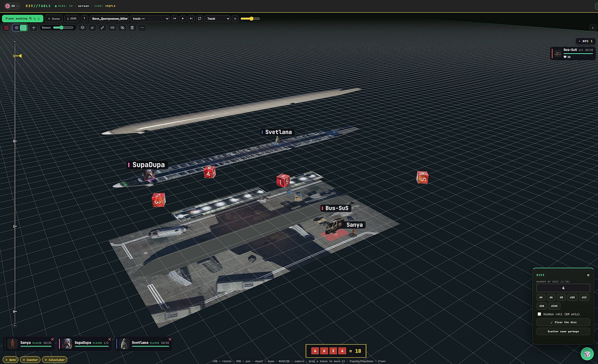Click the list lines icon

92,28
